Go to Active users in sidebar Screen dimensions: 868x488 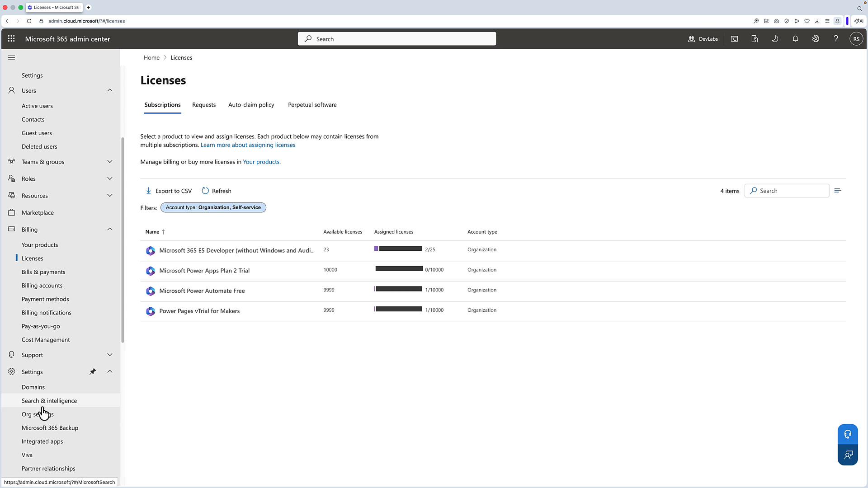click(37, 106)
